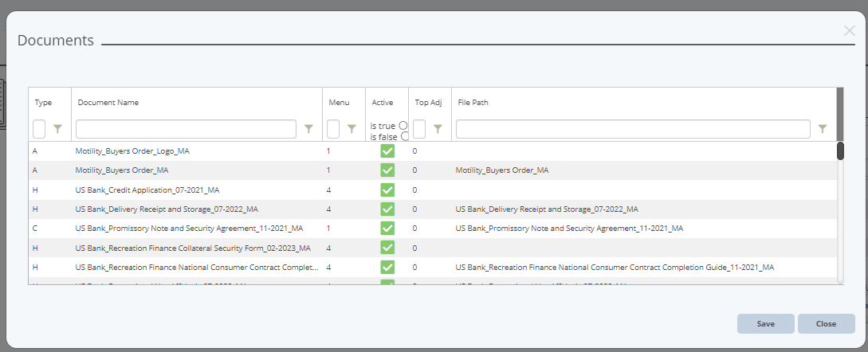Open the Menu column filter icon

point(352,128)
